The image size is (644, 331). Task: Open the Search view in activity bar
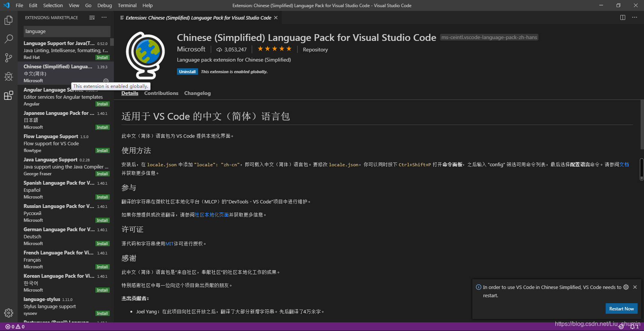[x=8, y=39]
